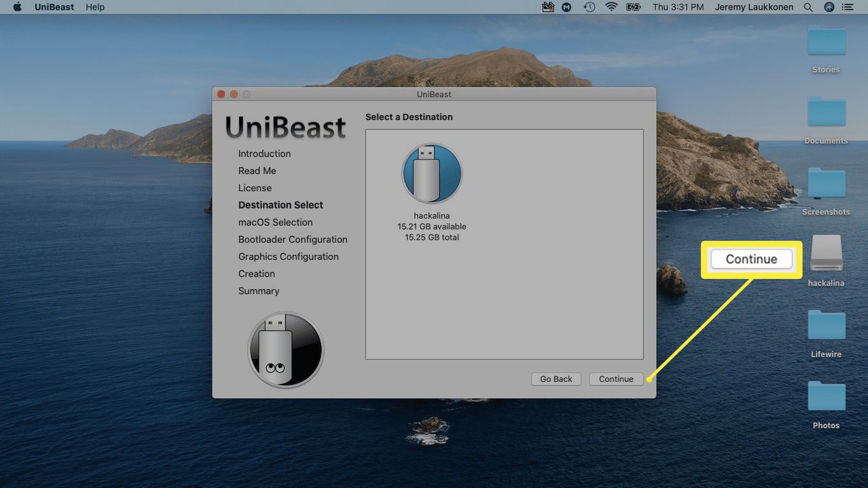Open the Wi-Fi status menu
This screenshot has width=868, height=488.
611,7
